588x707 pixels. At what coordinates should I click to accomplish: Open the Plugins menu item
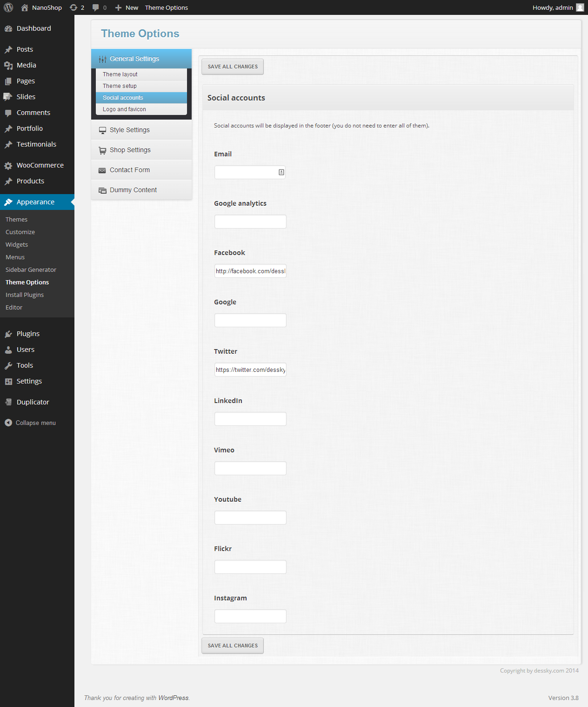pos(28,334)
